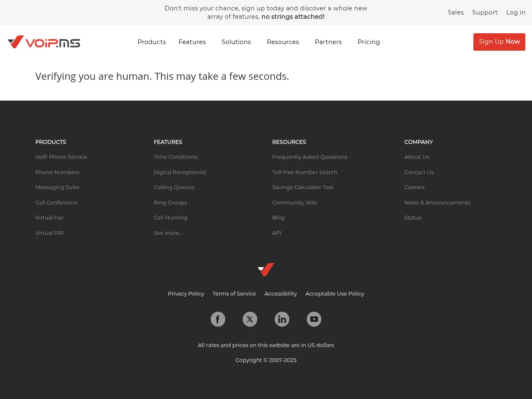Expand the Solutions navigation dropdown

[x=236, y=42]
